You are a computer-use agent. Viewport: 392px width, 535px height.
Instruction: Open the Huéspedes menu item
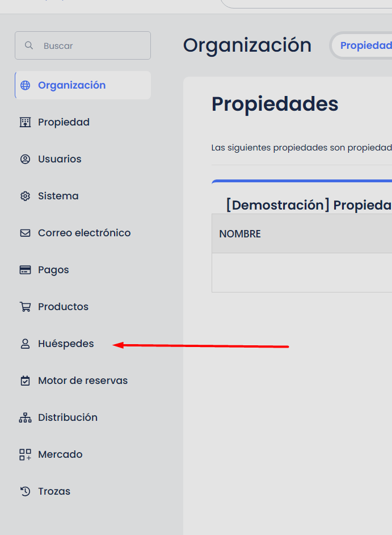(66, 344)
